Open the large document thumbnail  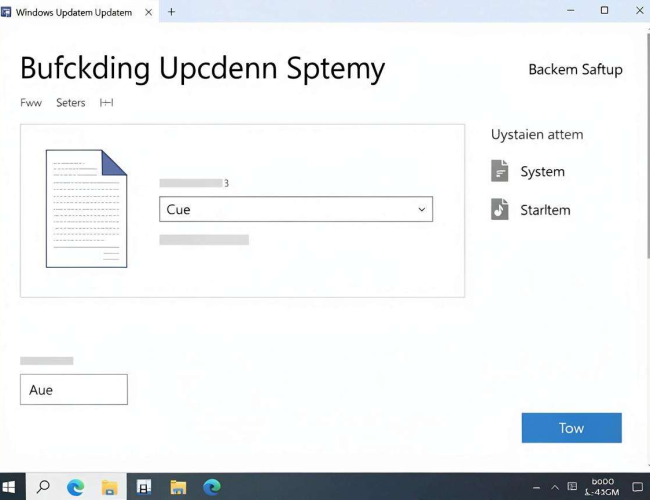click(86, 209)
